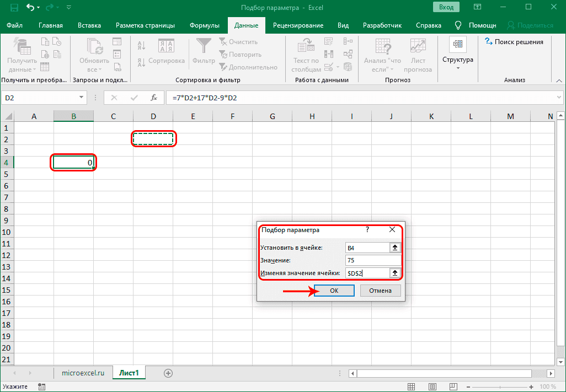Click the Insert Function fx icon

(x=154, y=98)
